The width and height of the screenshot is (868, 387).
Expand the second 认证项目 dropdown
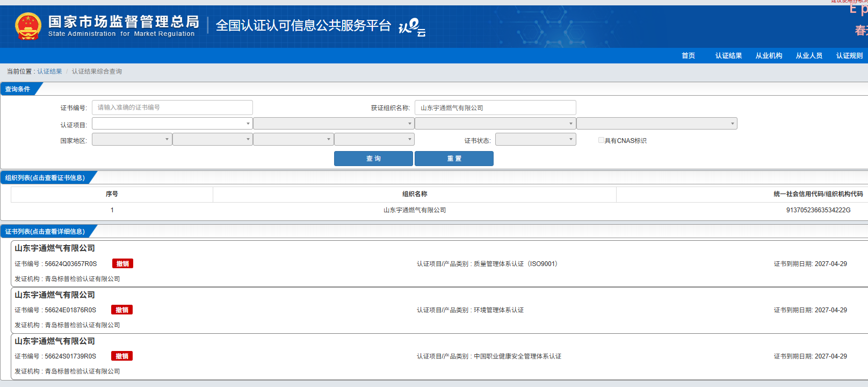tap(334, 124)
